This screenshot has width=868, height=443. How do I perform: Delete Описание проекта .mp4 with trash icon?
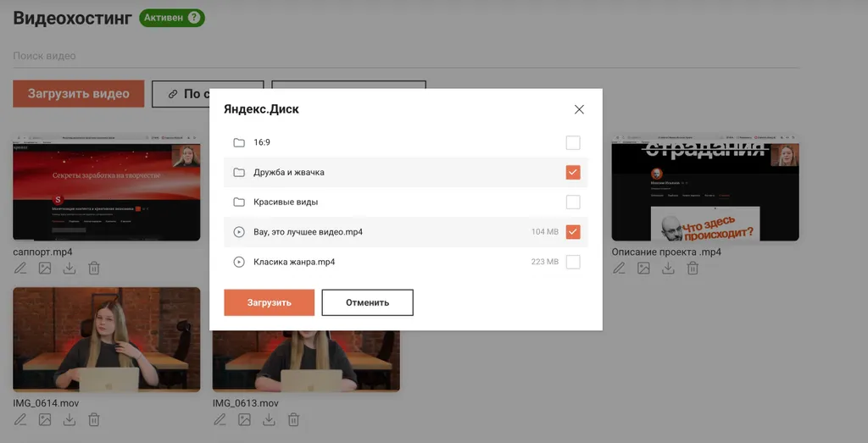[x=693, y=269]
